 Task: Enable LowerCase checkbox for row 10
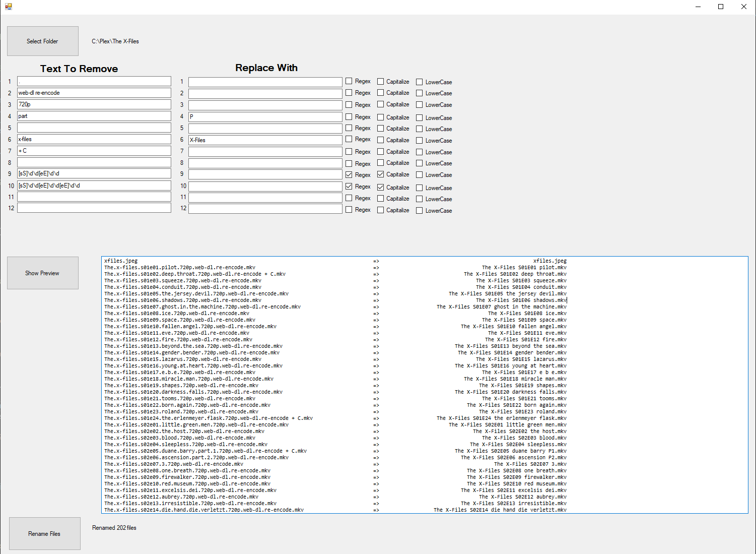(419, 188)
